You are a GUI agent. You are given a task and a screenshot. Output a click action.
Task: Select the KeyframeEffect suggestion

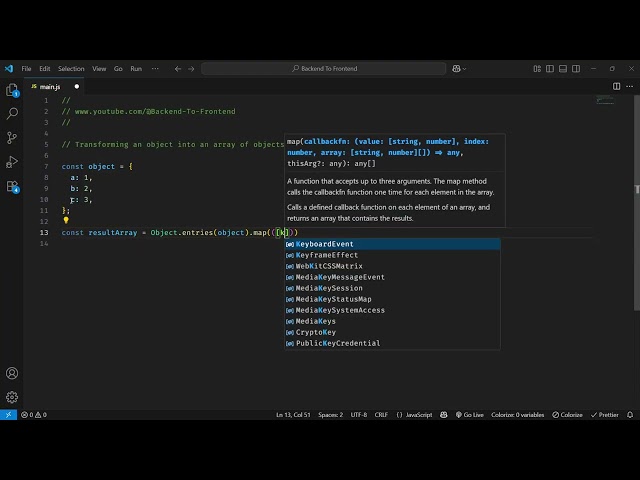[392, 255]
